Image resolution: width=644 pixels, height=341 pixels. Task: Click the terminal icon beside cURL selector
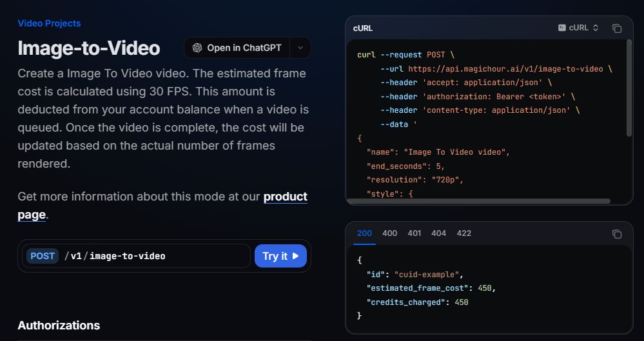562,28
